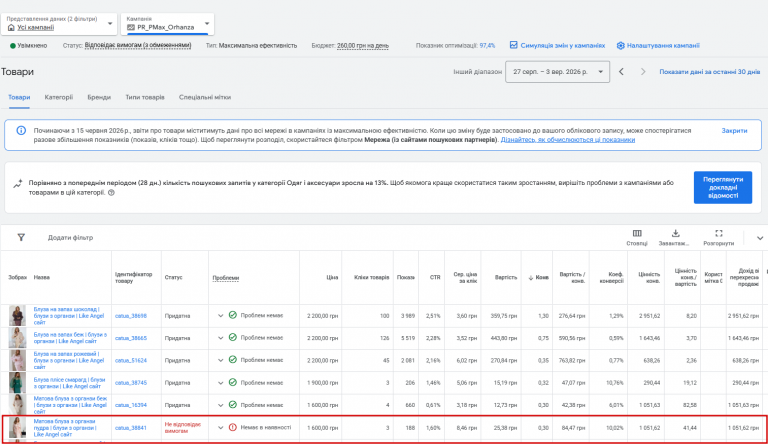768x444 pixels.
Task: Click green check icon for catua_51624
Action: 233,360
